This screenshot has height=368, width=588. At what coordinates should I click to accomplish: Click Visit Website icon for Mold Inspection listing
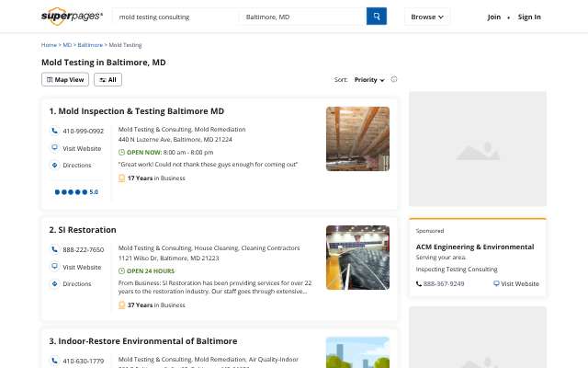click(x=55, y=148)
